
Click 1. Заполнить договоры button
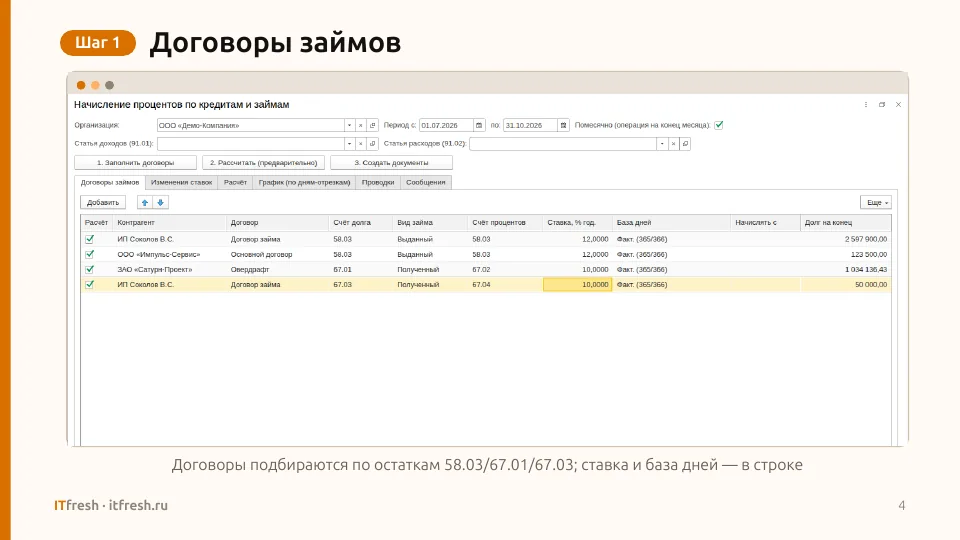point(135,163)
